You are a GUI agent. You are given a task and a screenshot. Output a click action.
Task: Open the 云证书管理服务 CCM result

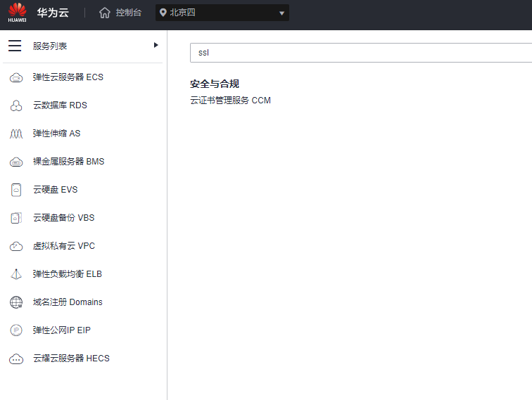tap(230, 101)
